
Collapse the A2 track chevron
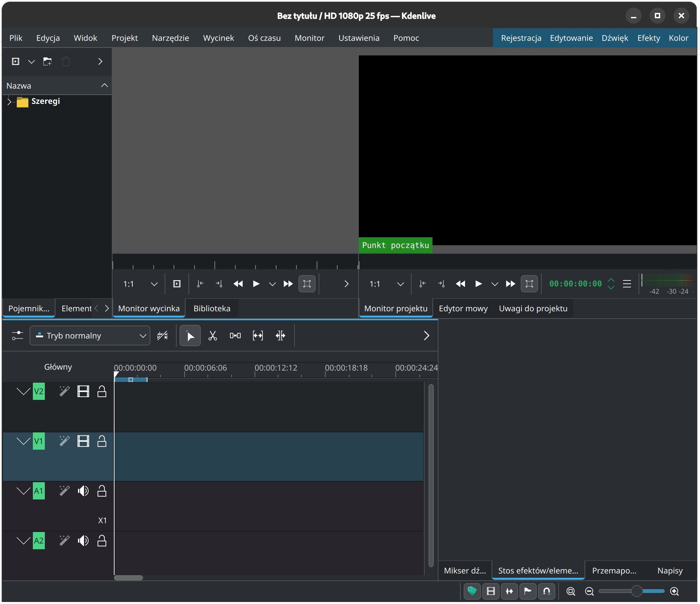pyautogui.click(x=23, y=541)
